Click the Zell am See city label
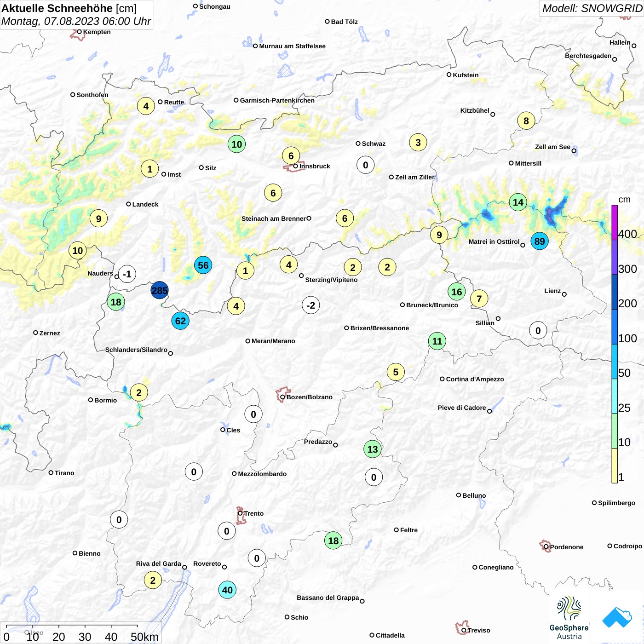644x644 pixels. tap(552, 147)
